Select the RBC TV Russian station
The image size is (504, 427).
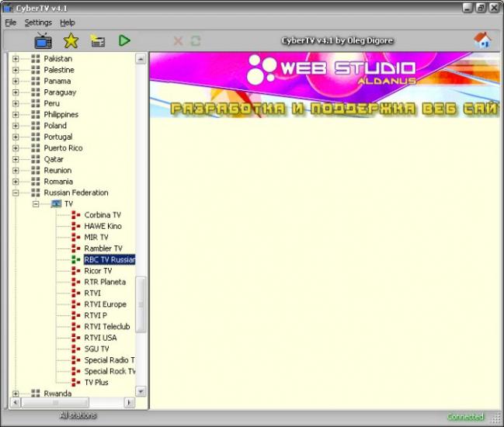click(x=109, y=259)
